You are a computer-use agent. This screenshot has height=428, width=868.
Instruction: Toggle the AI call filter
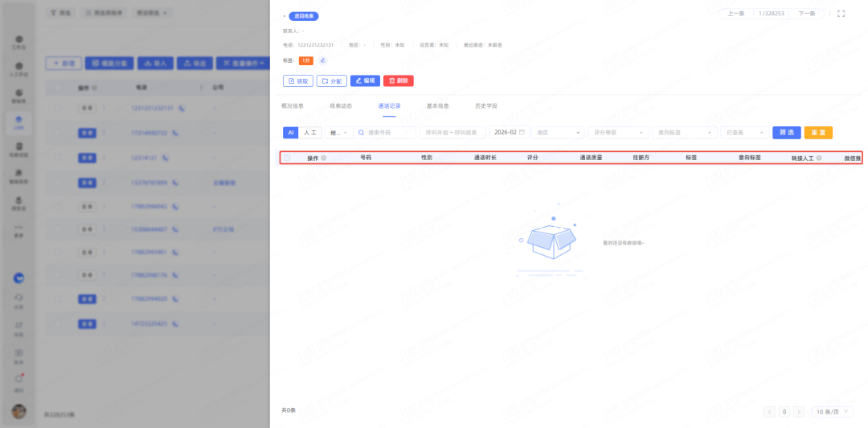point(291,133)
